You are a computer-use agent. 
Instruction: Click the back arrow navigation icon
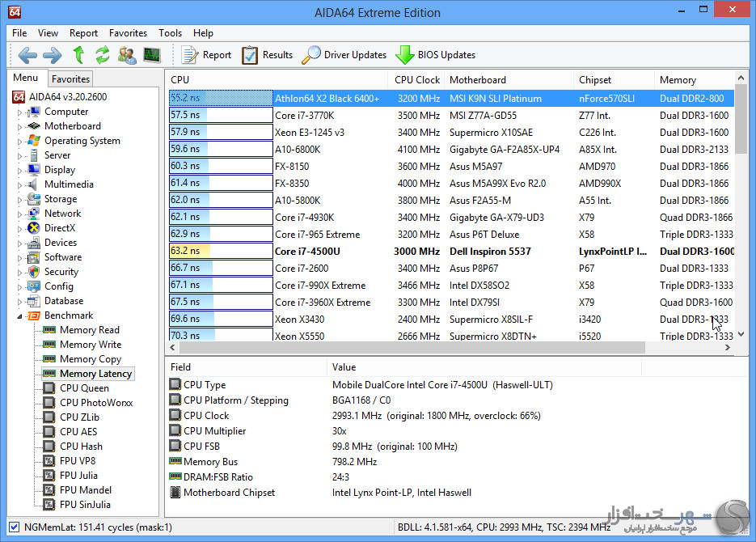pyautogui.click(x=27, y=55)
